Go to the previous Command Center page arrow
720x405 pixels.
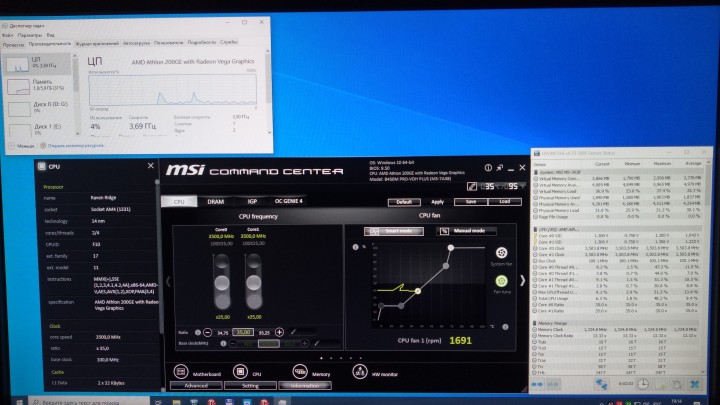tap(168, 281)
